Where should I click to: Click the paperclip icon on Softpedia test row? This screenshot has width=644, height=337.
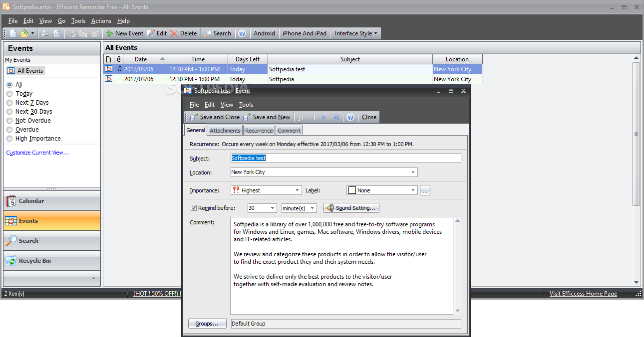119,69
